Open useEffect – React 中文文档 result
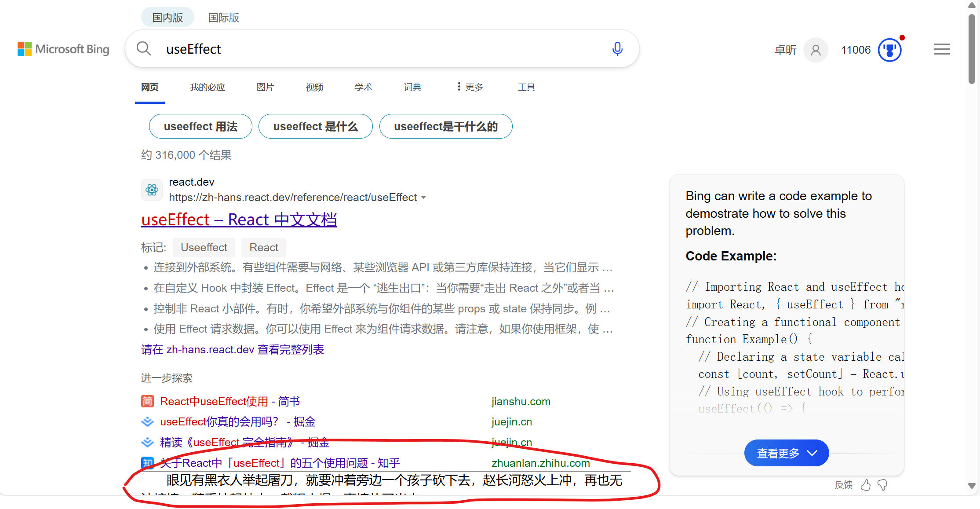Image resolution: width=980 pixels, height=509 pixels. pos(239,220)
